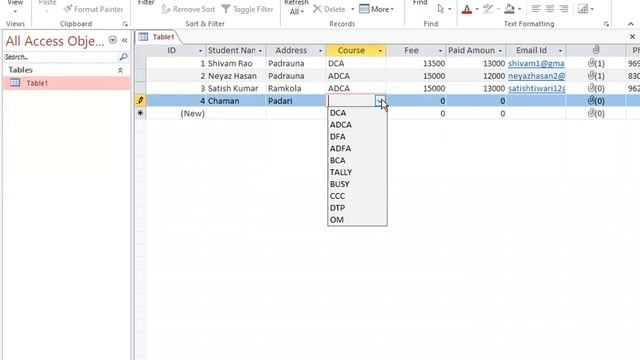Screen dimensions: 640x360
Task: Click the Shivam Rao name cell
Action: pyautogui.click(x=236, y=63)
